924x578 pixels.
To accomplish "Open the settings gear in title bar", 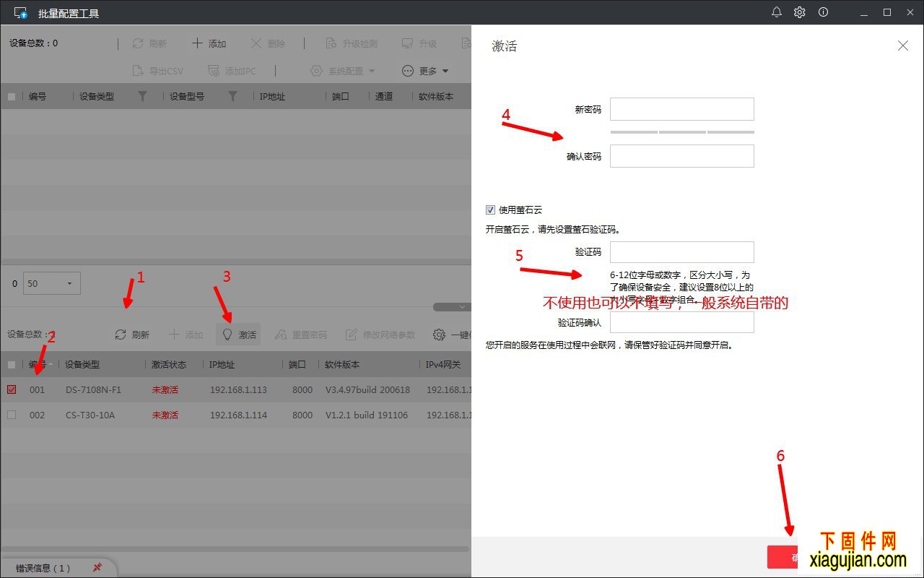I will 800,12.
